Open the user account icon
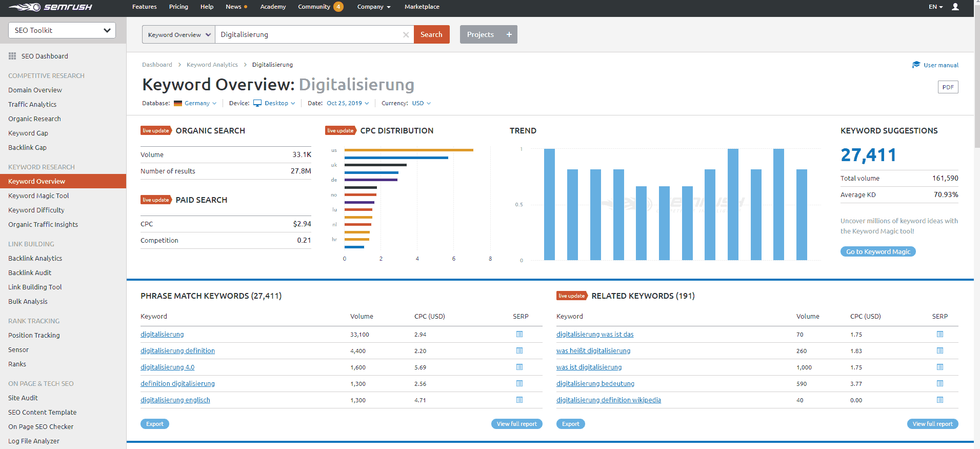This screenshot has height=449, width=980. (955, 7)
